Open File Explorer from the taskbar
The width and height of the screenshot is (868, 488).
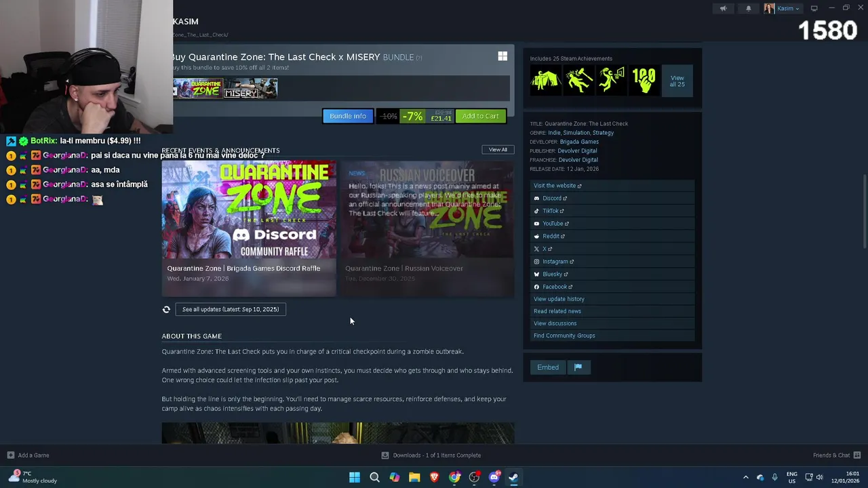[x=414, y=477]
